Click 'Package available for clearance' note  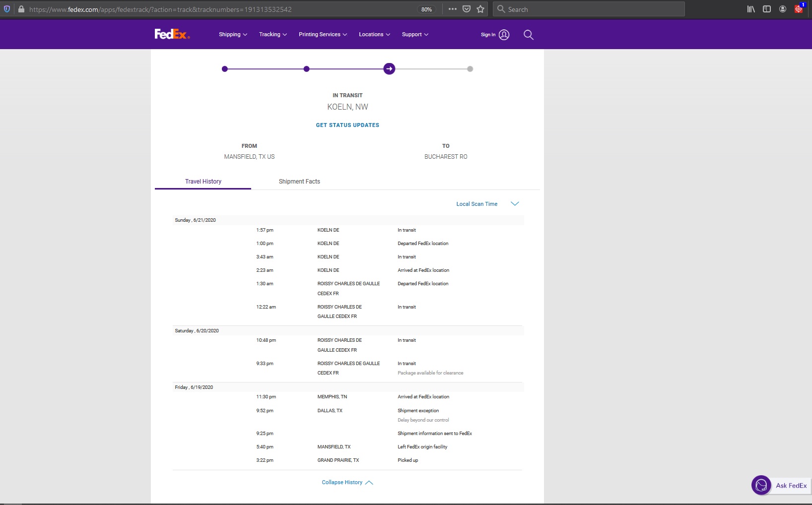pos(430,373)
